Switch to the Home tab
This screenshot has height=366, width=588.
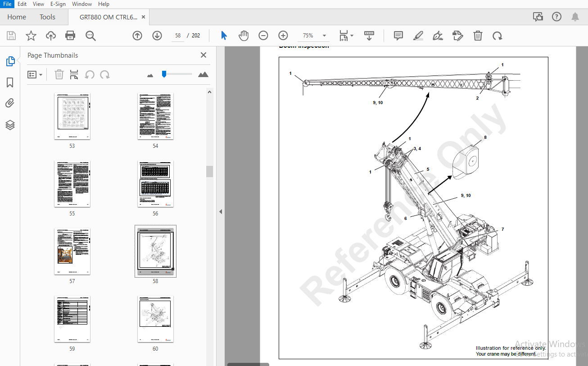coord(17,17)
